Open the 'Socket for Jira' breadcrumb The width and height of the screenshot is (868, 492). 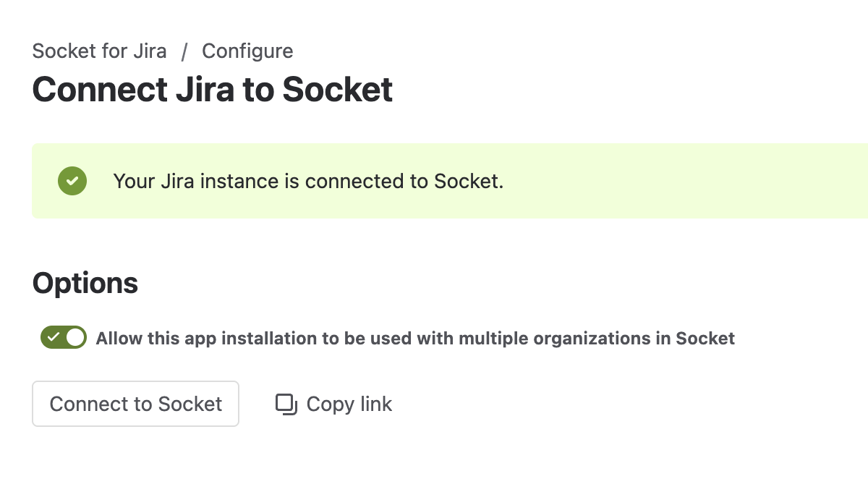click(x=100, y=51)
